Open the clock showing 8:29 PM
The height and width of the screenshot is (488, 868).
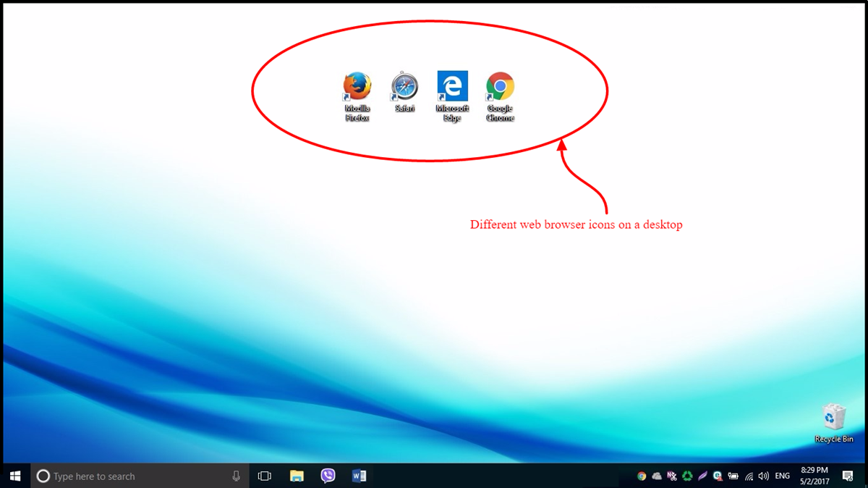coord(814,476)
